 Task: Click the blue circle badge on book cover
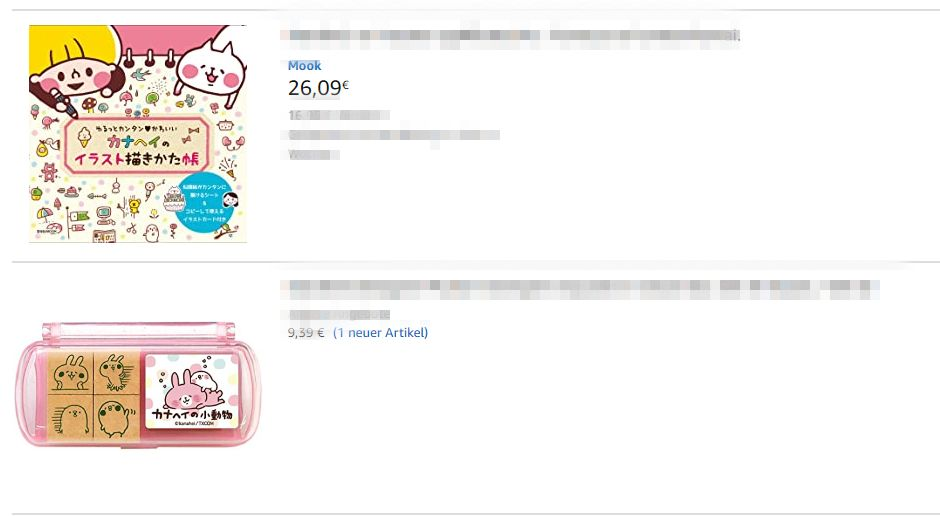tap(207, 204)
